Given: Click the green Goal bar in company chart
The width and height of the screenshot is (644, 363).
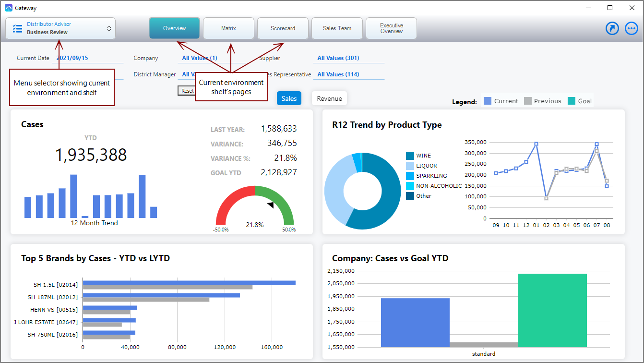Looking at the screenshot, I should 552,310.
